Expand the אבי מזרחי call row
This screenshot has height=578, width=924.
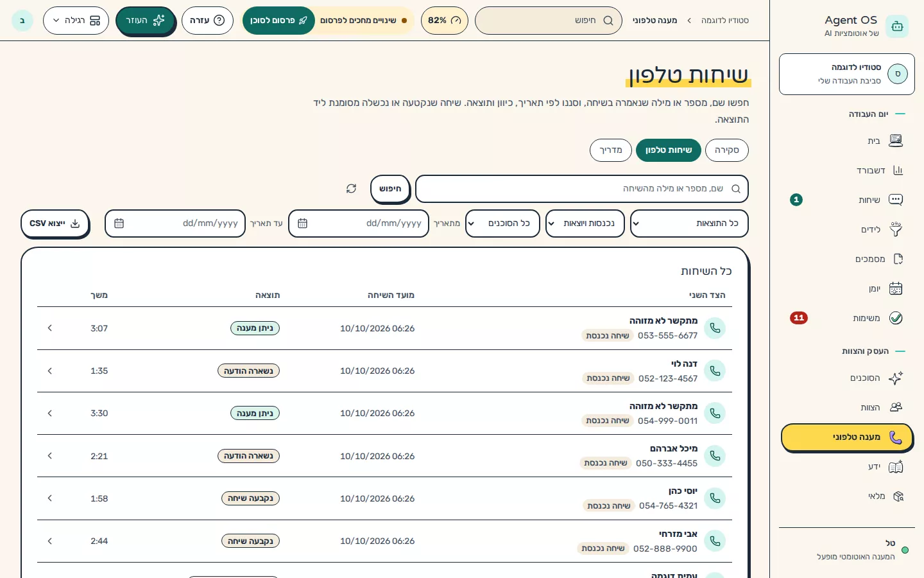50,541
